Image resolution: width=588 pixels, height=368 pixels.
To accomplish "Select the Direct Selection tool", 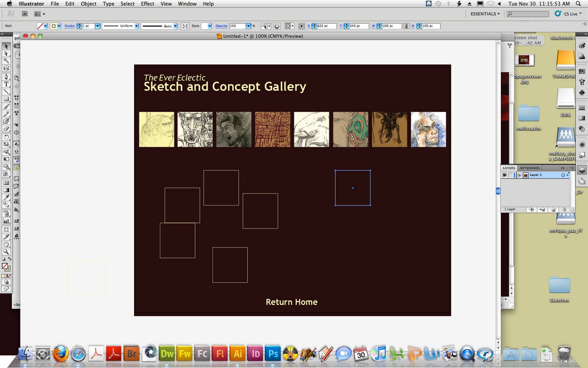I will tap(6, 53).
